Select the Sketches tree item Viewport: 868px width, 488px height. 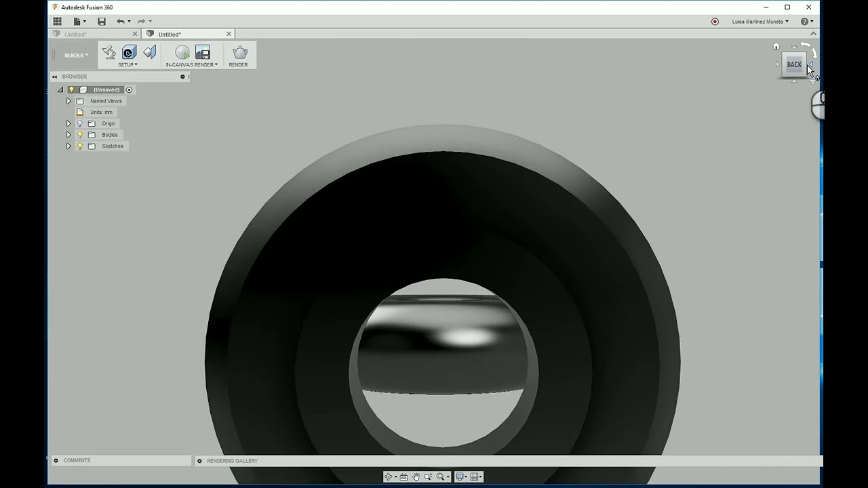(113, 146)
